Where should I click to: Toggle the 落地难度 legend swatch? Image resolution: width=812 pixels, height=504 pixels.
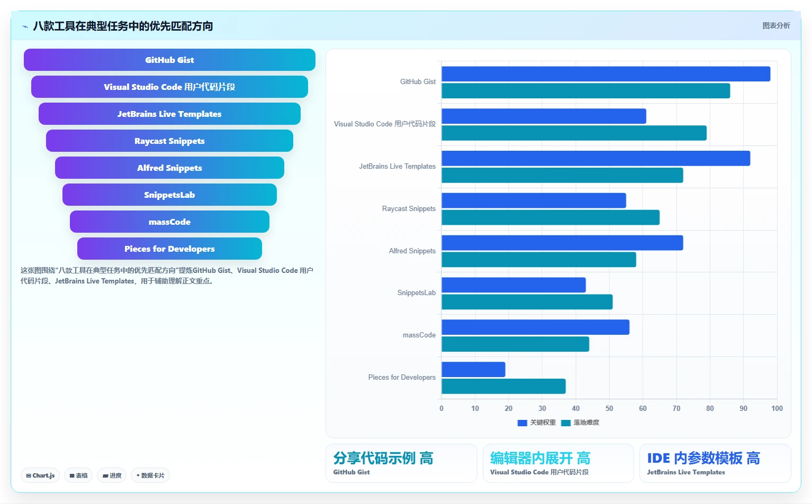click(x=566, y=423)
